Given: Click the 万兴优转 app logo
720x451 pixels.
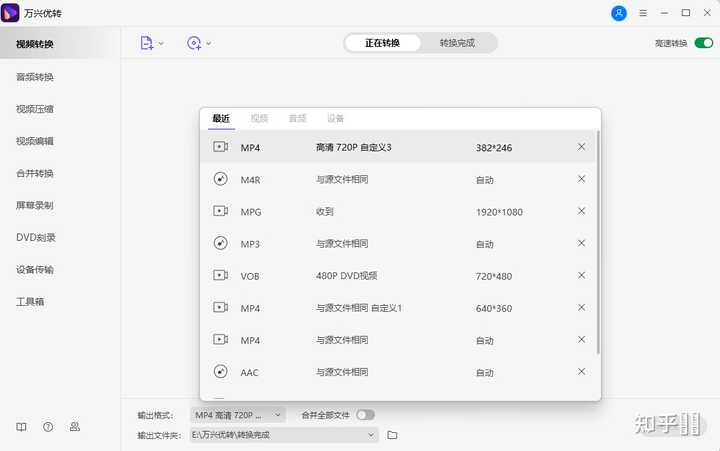Looking at the screenshot, I should tap(10, 13).
